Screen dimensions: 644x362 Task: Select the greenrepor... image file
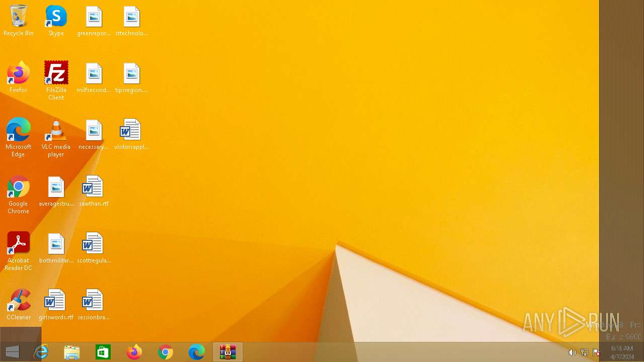point(94,21)
